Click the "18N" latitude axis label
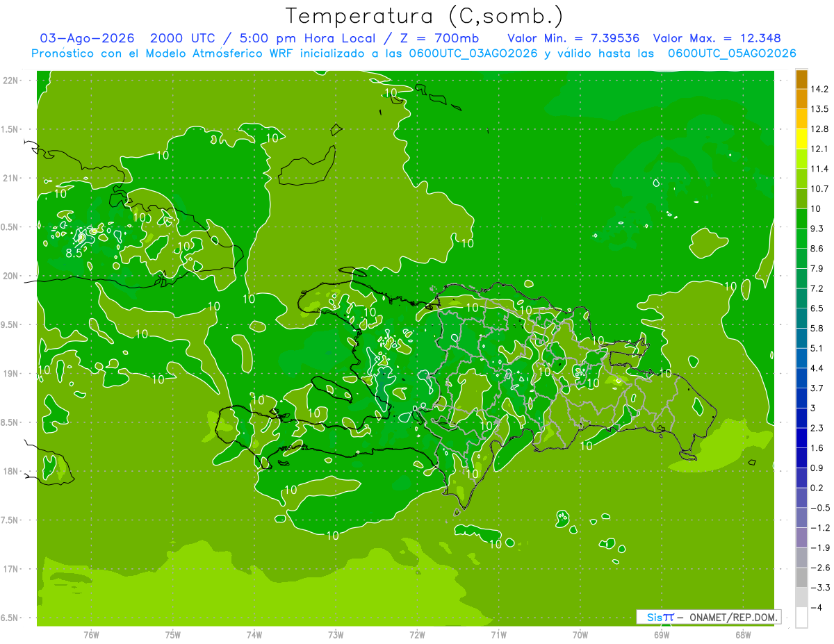 pyautogui.click(x=12, y=471)
